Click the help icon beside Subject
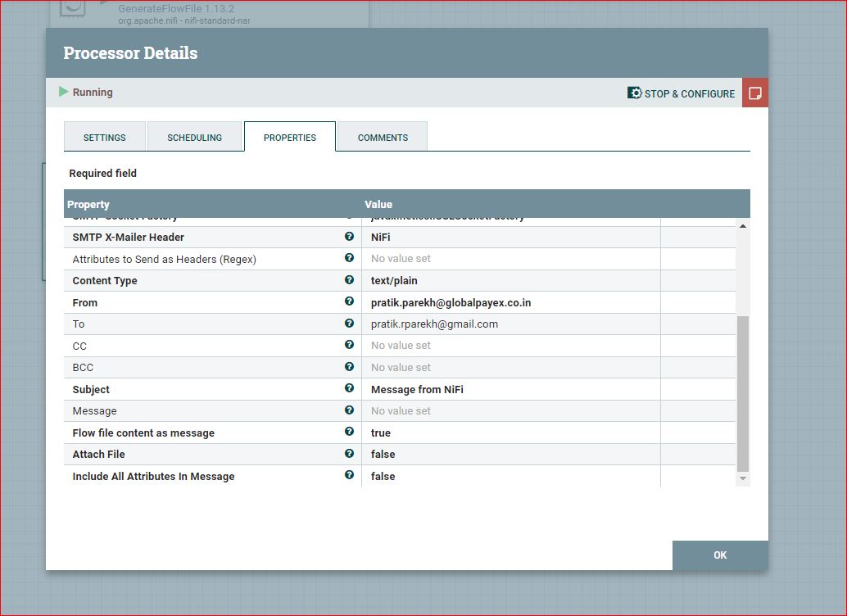Viewport: 847px width, 616px height. click(x=349, y=389)
